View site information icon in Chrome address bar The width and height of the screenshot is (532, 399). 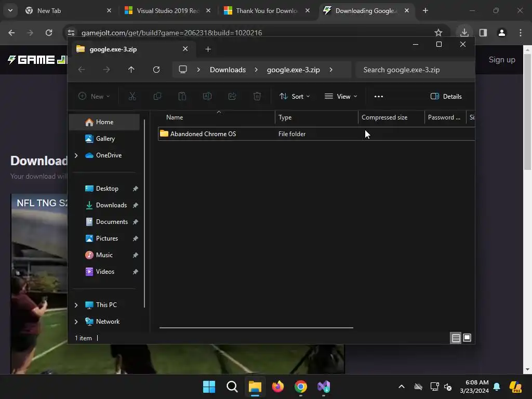pos(71,33)
